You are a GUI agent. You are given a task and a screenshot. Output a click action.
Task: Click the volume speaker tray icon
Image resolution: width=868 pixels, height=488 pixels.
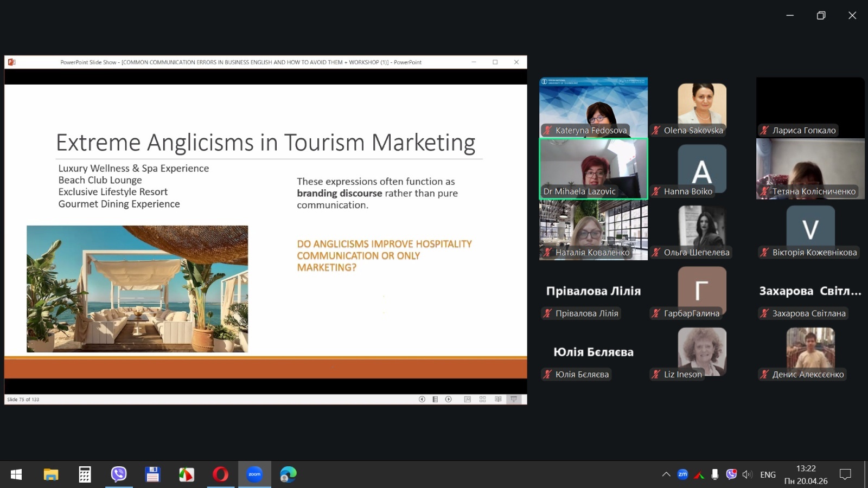pyautogui.click(x=747, y=474)
